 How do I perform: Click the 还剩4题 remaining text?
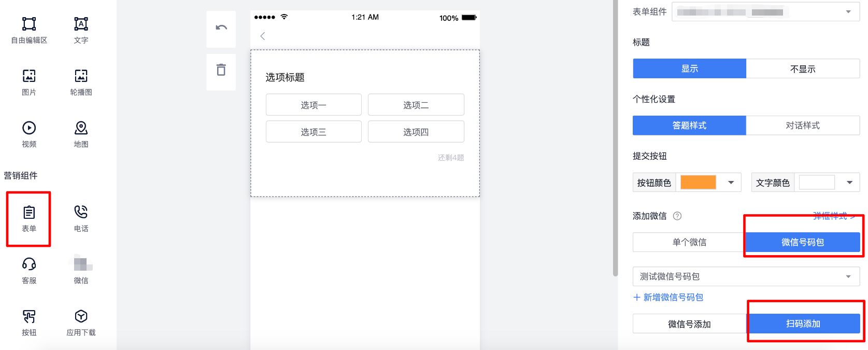click(451, 158)
